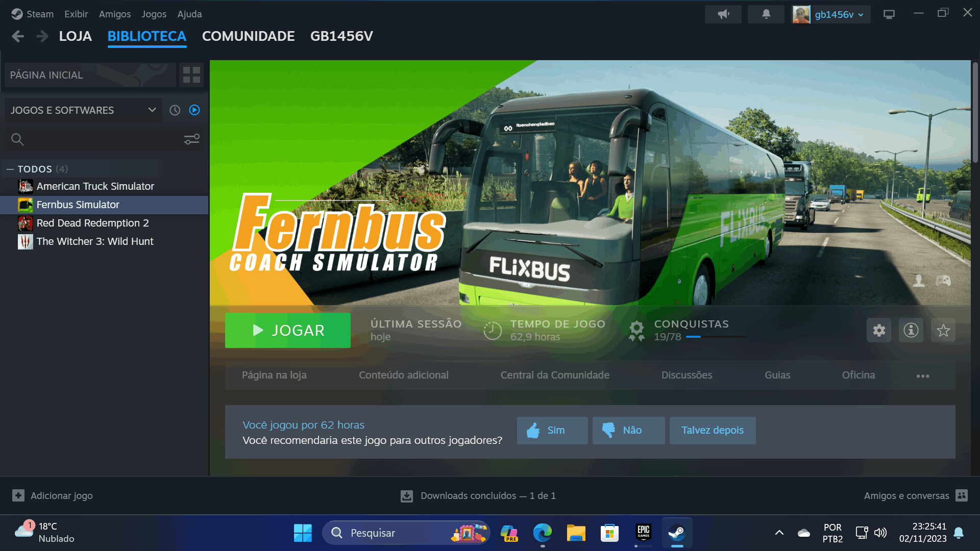Open the Conteúdo adicional tab
This screenshot has height=551, width=980.
404,375
